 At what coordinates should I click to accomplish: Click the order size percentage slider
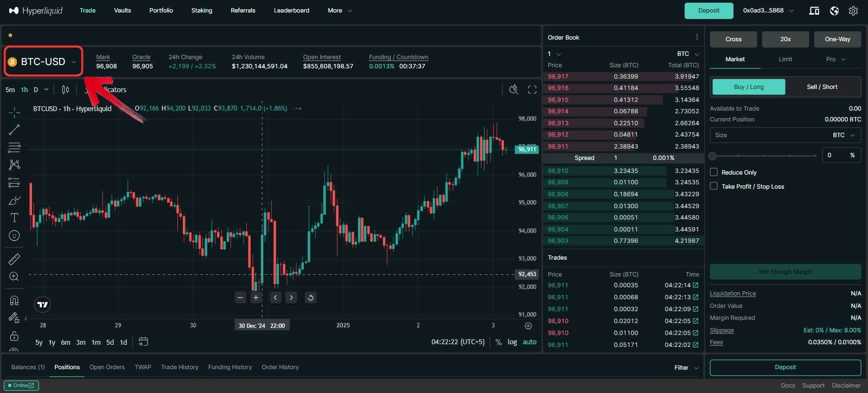(x=763, y=156)
